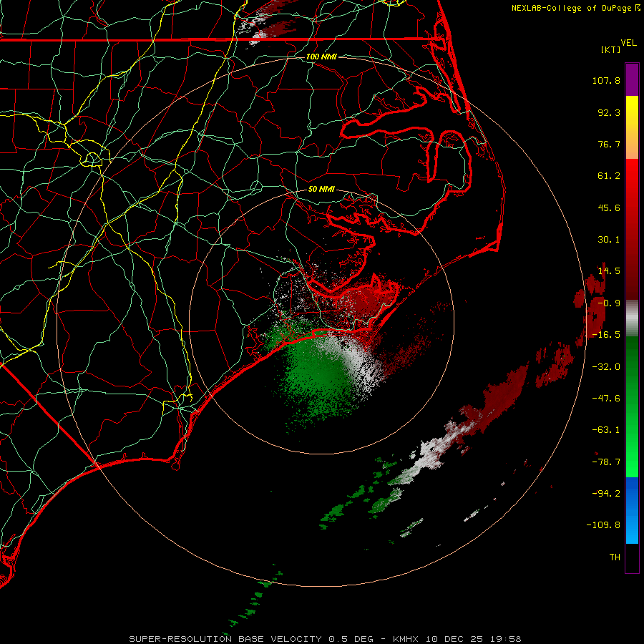Click the Super-Resolution Base Velocity caption text

coord(325,639)
